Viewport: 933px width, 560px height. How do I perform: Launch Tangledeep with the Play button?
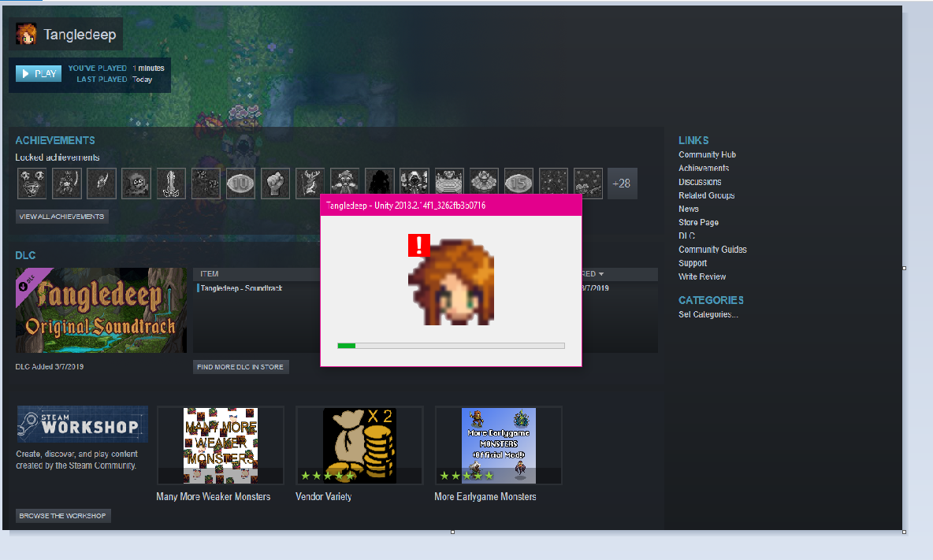click(x=39, y=74)
